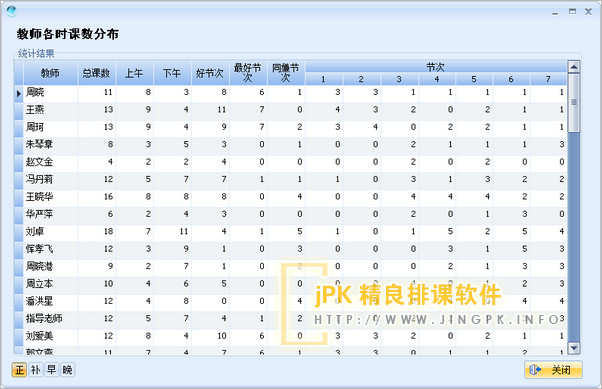Select teacher row 指导老师
The image size is (602, 389).
tap(290, 319)
